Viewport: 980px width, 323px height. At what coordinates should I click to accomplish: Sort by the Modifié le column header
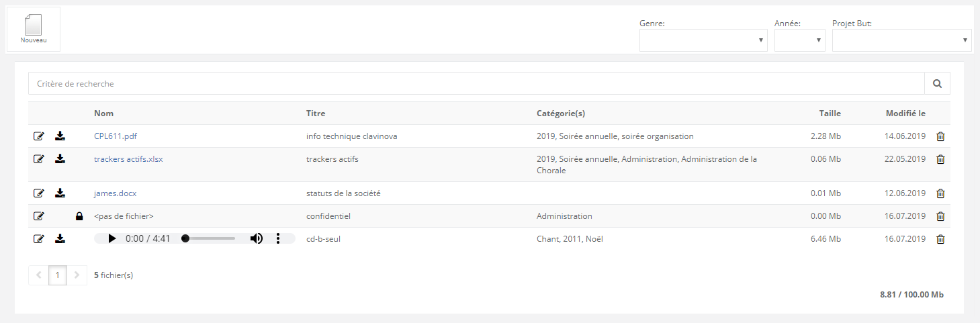coord(905,113)
